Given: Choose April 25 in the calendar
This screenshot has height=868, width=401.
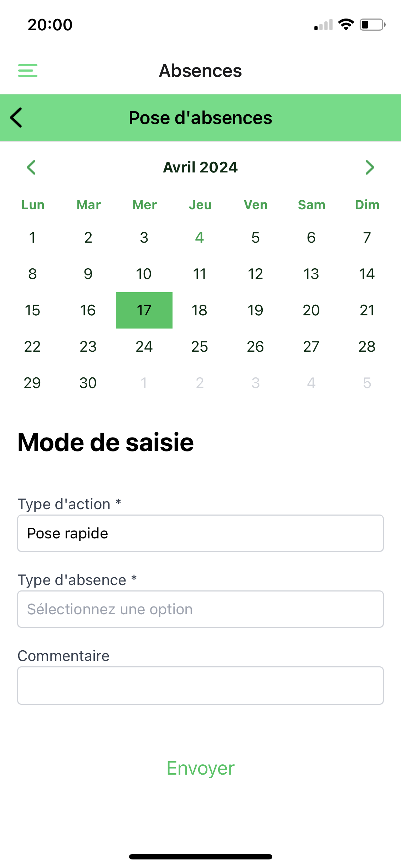Looking at the screenshot, I should pos(200,347).
